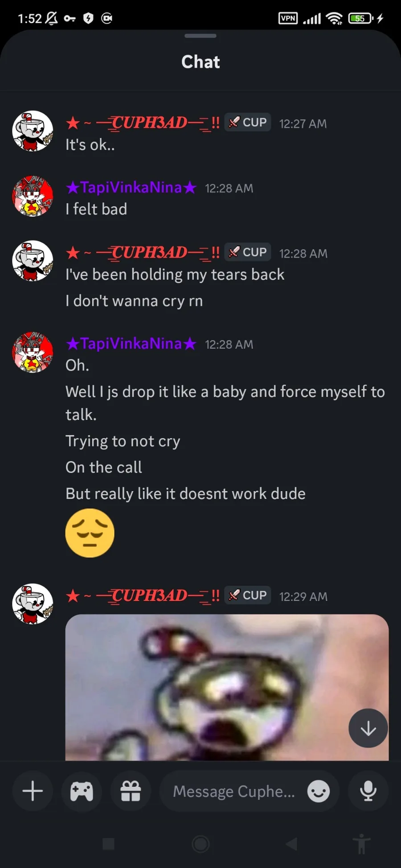Tap the drag handle above Chat title

[x=200, y=36]
